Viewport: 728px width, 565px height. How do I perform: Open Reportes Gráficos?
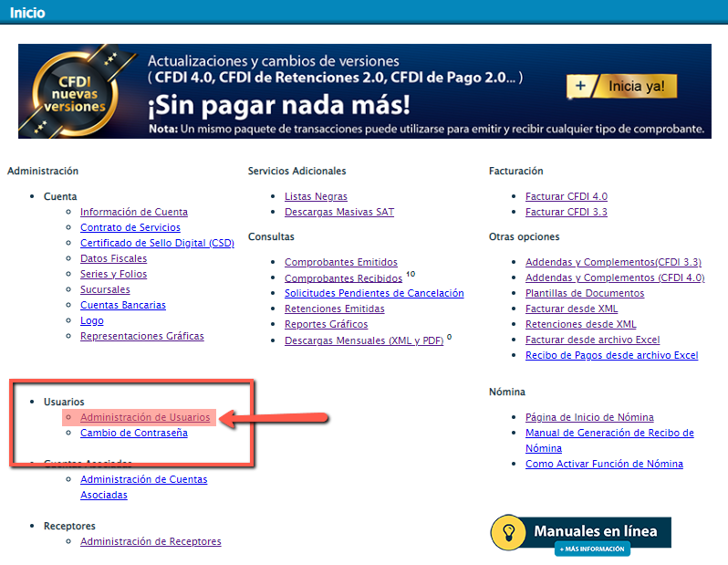pos(326,324)
